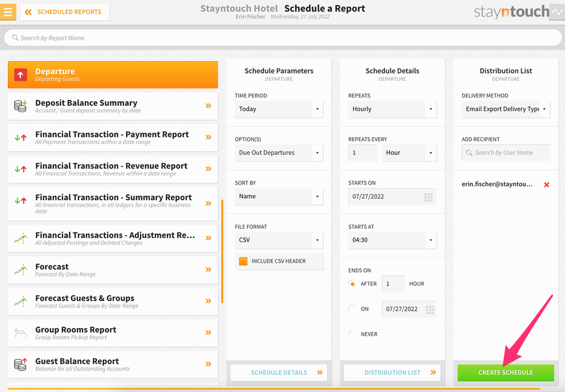Click the Departure report red arrow icon
The image size is (565, 392).
click(x=20, y=75)
